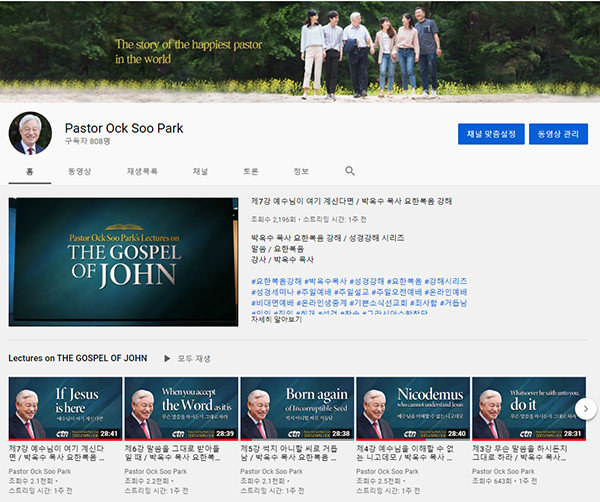
Task: Click the play all triangle icon
Action: coord(167,359)
